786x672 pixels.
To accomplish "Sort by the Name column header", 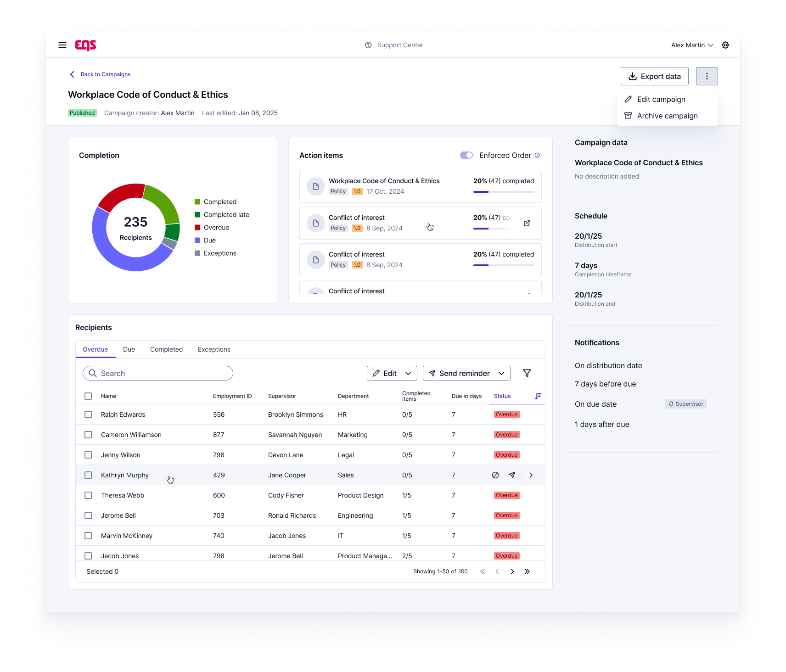I will coord(108,396).
